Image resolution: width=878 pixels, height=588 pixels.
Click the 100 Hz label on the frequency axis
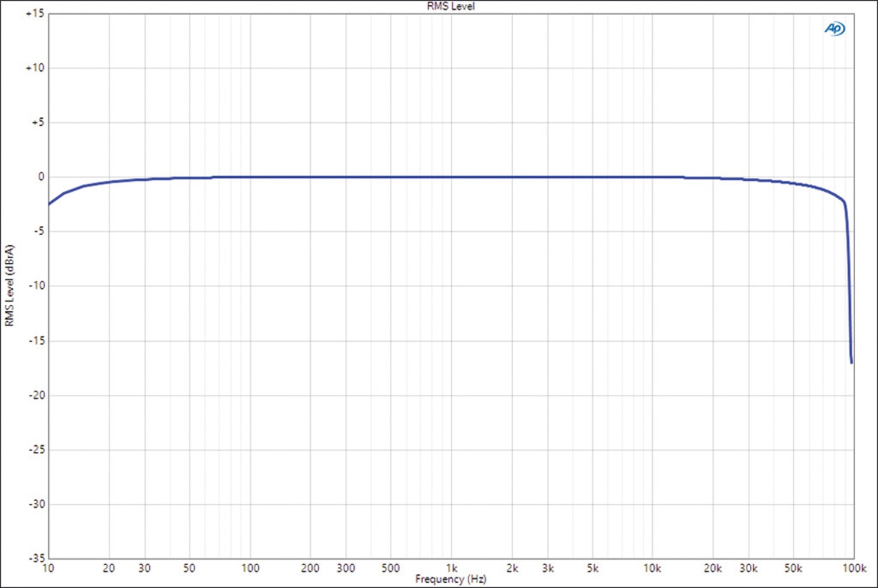point(250,568)
